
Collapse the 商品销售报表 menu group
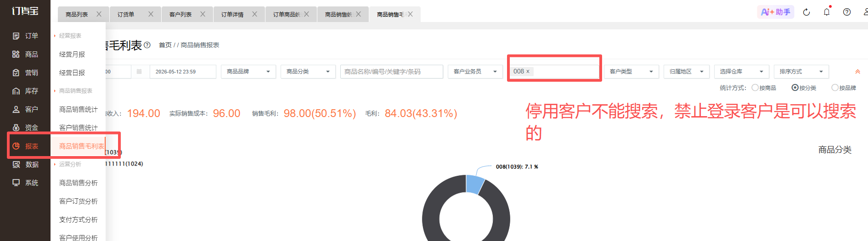[75, 91]
